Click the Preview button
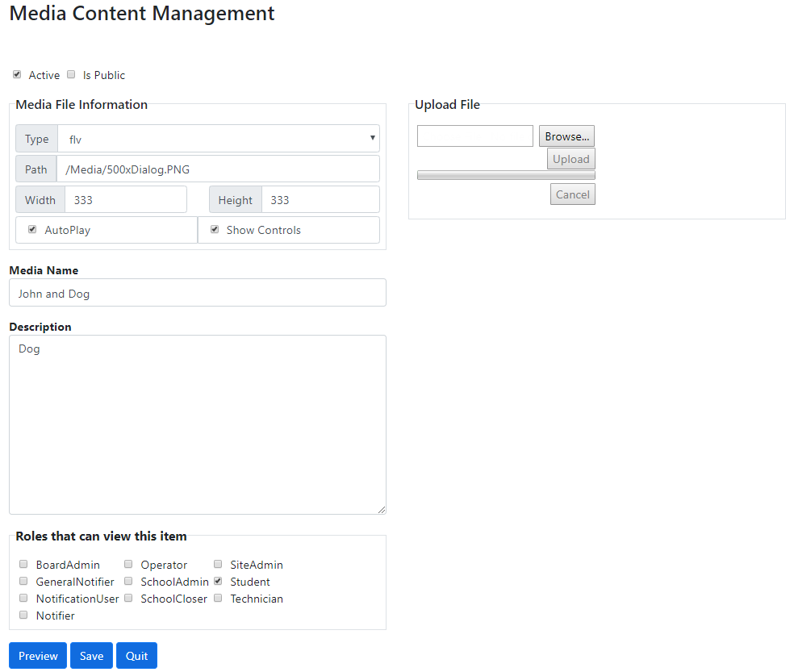 [37, 655]
